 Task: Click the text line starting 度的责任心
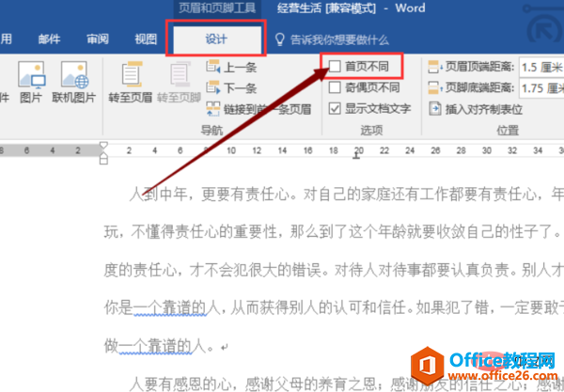tap(334, 270)
